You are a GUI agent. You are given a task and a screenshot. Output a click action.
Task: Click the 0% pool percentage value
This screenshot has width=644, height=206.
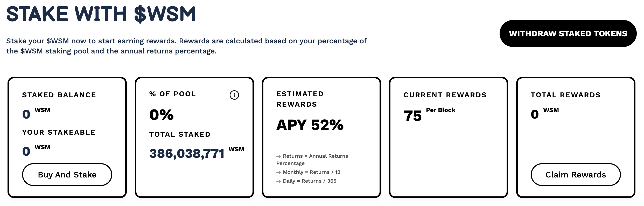coord(162,115)
